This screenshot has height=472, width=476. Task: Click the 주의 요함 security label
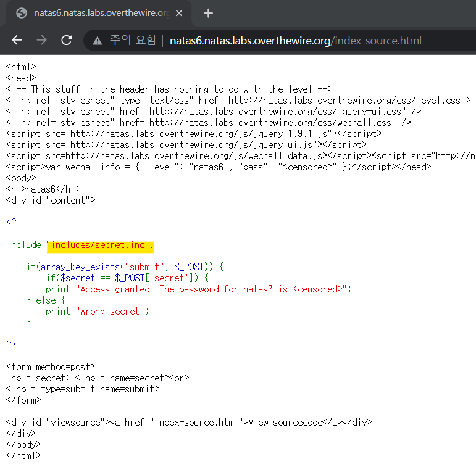pyautogui.click(x=133, y=40)
